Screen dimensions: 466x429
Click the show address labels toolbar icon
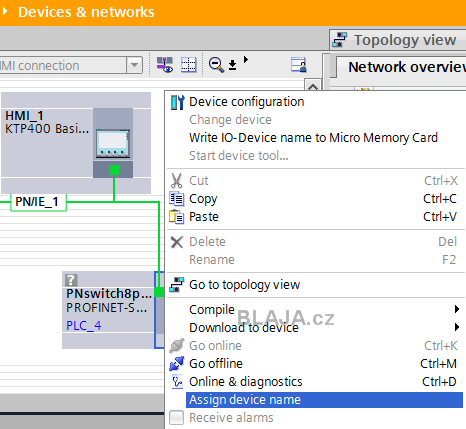[165, 65]
